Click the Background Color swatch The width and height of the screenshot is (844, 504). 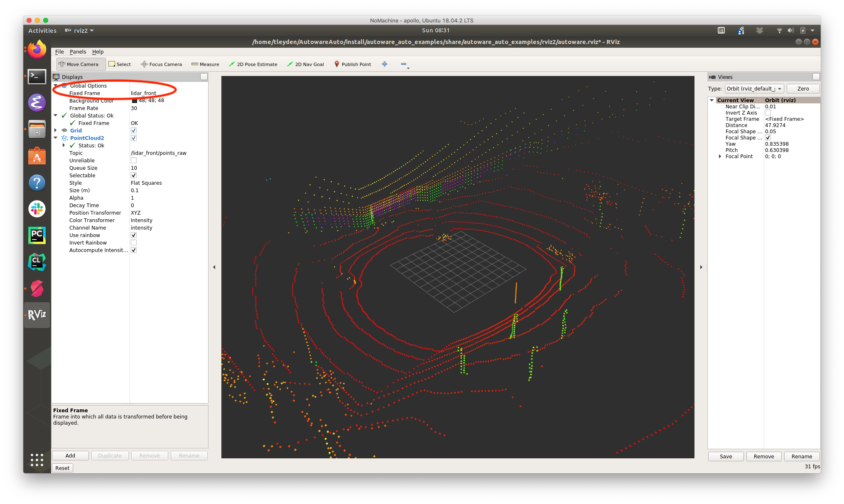[x=134, y=100]
